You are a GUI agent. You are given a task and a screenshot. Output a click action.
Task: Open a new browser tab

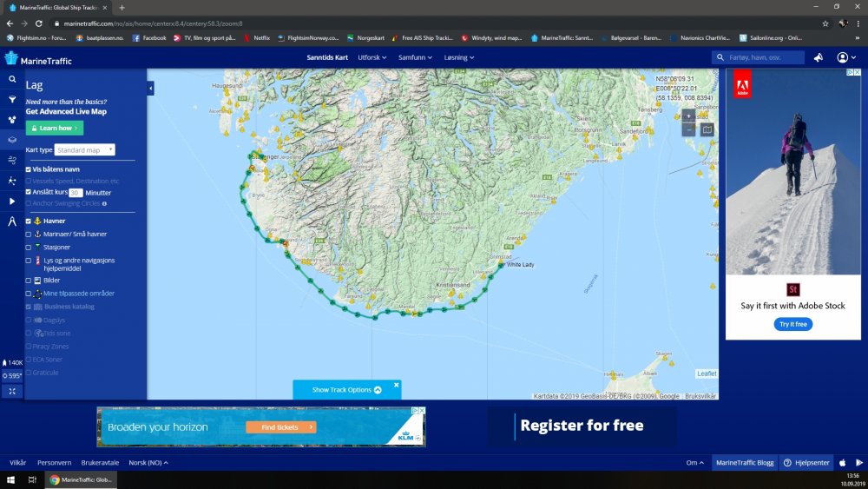(122, 7)
